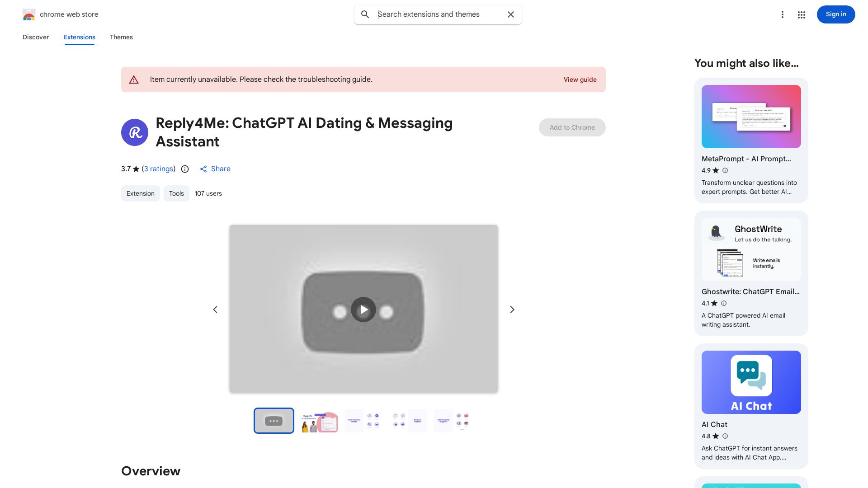The width and height of the screenshot is (868, 488).
Task: Clear search with the X icon
Action: (511, 14)
